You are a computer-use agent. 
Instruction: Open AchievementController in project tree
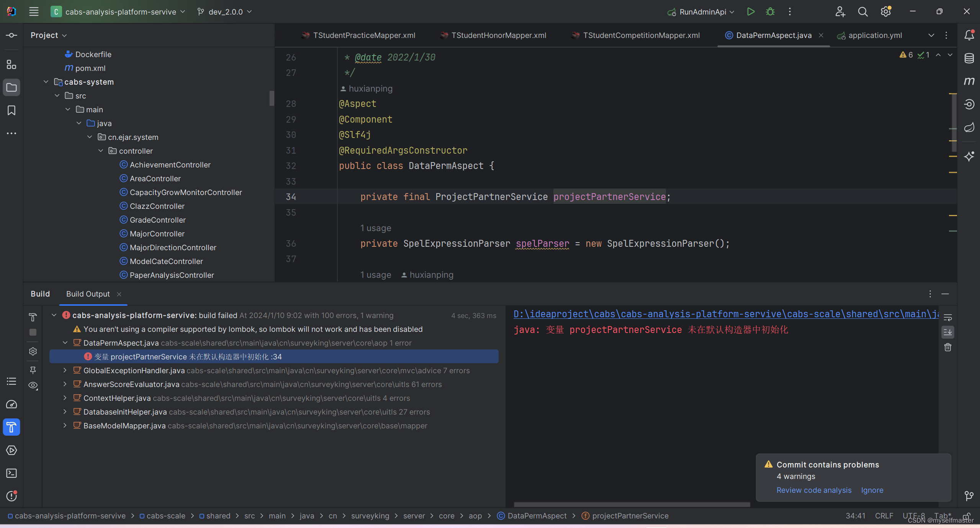tap(165, 165)
